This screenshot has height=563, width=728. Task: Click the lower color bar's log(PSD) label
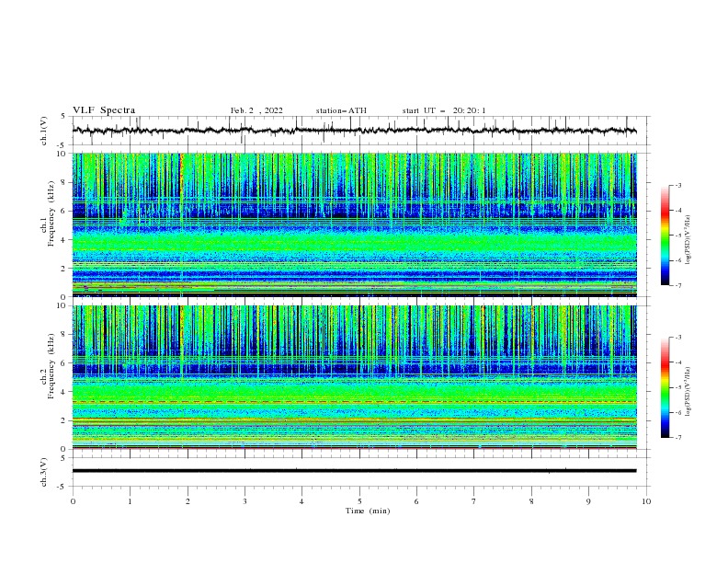pyautogui.click(x=688, y=391)
